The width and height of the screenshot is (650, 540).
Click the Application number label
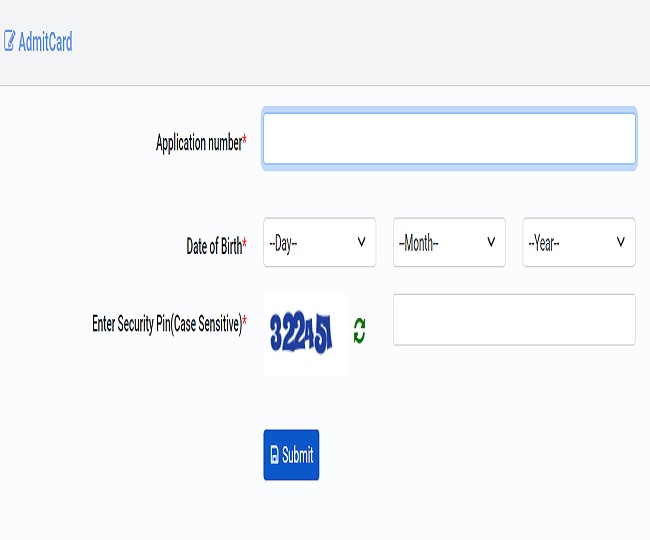click(199, 143)
